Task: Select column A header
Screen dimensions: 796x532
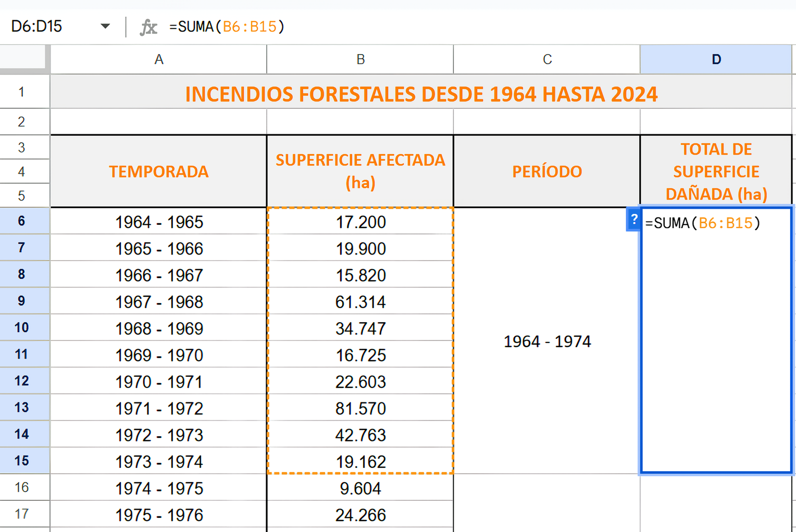Action: point(158,59)
